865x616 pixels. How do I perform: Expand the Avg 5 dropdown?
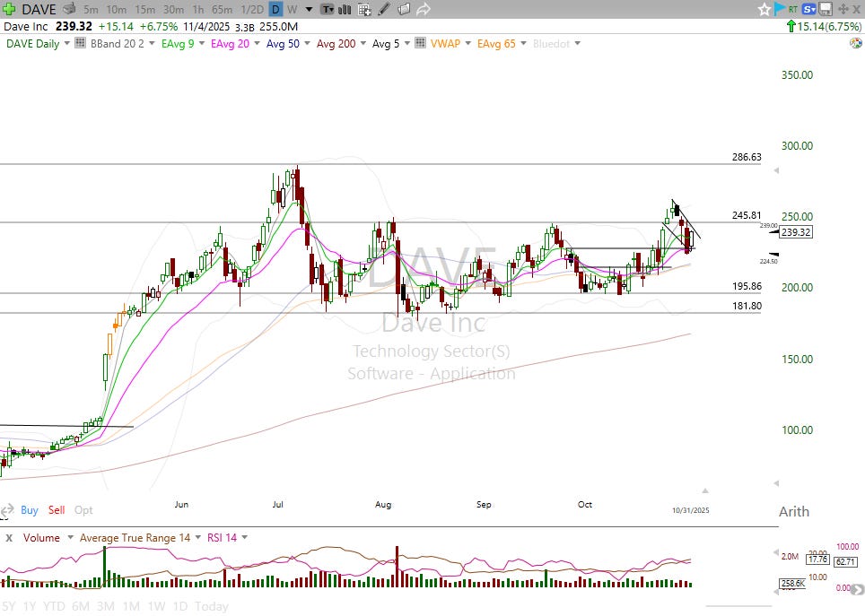pyautogui.click(x=407, y=43)
